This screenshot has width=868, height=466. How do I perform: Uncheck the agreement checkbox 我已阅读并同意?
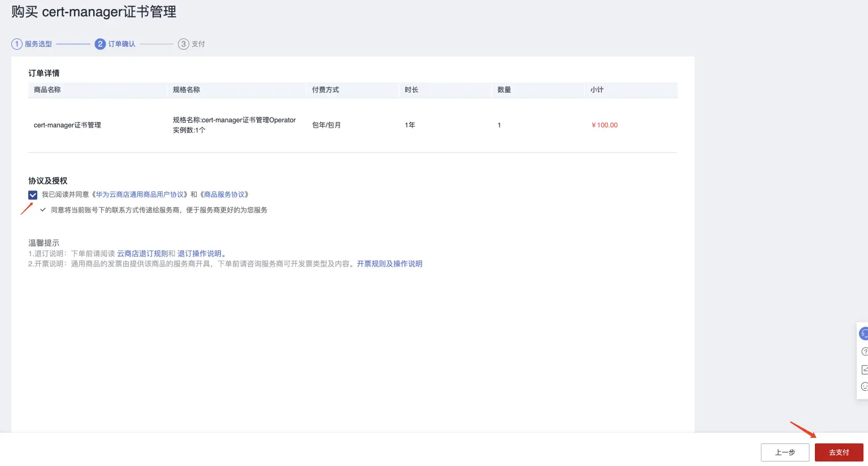pos(33,195)
